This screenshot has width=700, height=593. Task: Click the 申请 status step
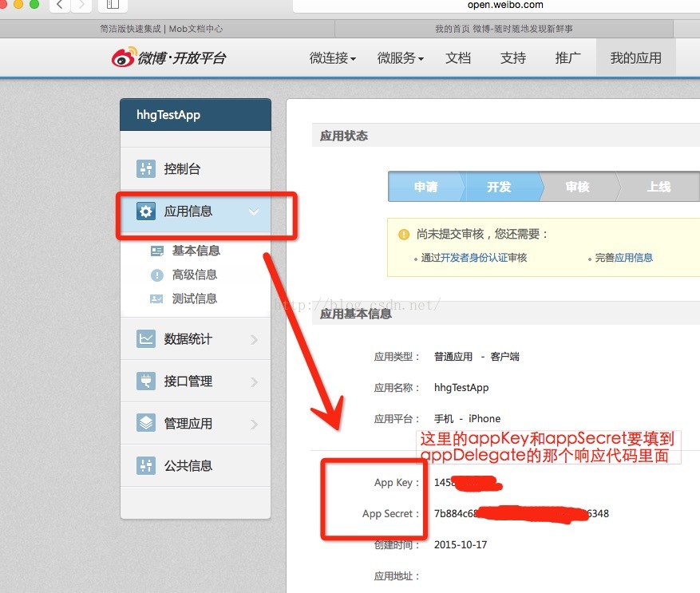coord(426,187)
